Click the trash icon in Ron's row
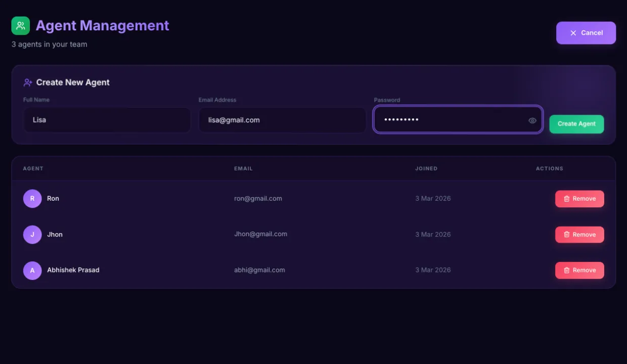 [566, 199]
